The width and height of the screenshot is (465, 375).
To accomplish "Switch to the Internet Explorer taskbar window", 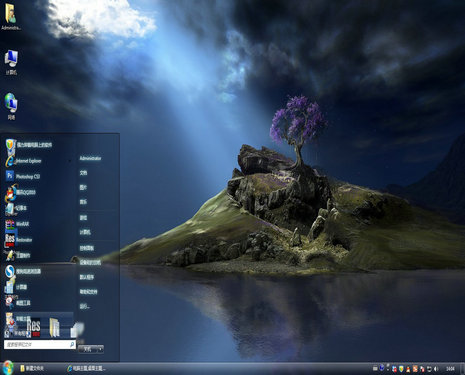I will coord(87,368).
